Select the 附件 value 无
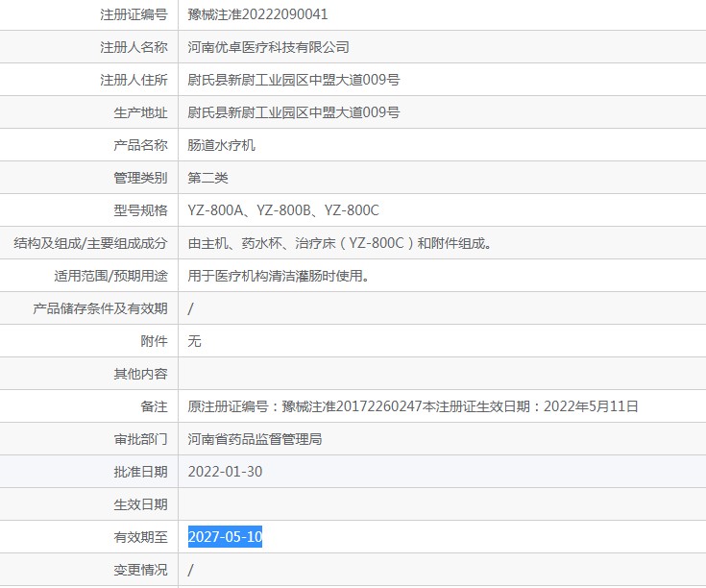The height and width of the screenshot is (588, 706). coord(194,341)
